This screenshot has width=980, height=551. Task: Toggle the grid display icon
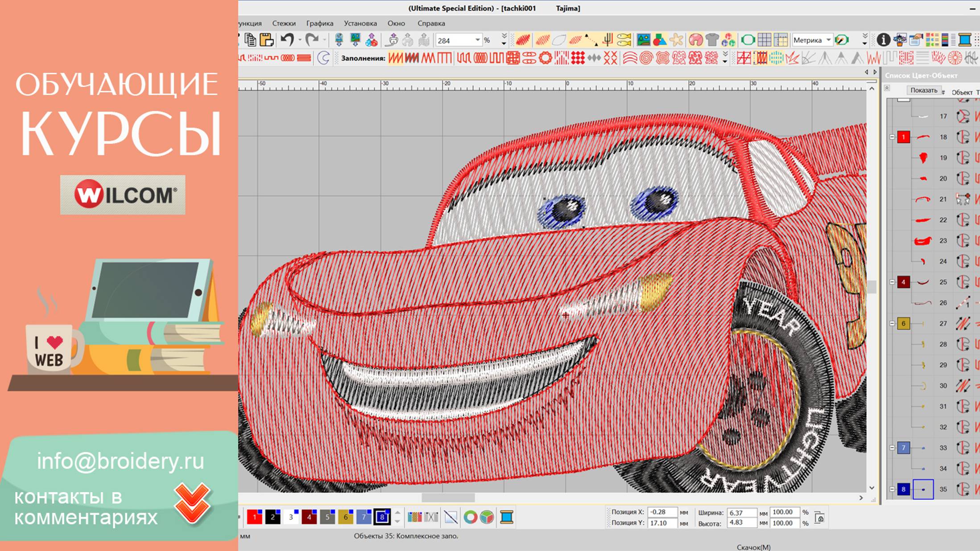click(764, 40)
